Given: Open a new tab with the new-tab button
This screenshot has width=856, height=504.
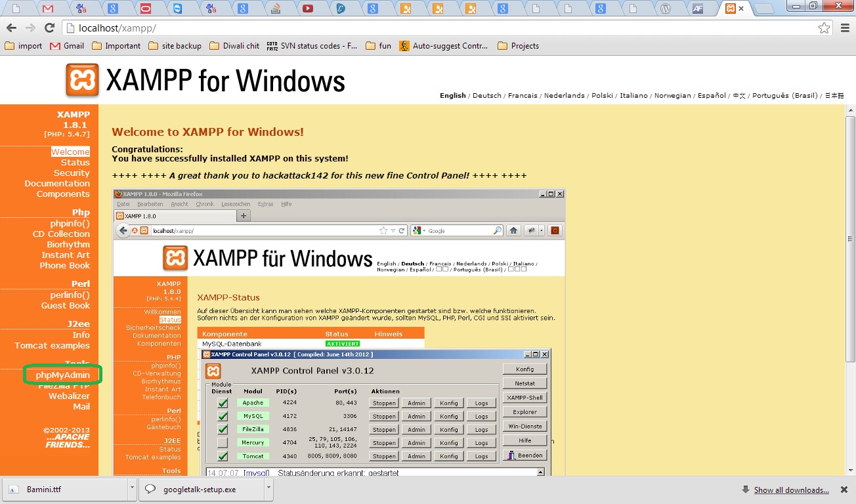Looking at the screenshot, I should pos(763,9).
